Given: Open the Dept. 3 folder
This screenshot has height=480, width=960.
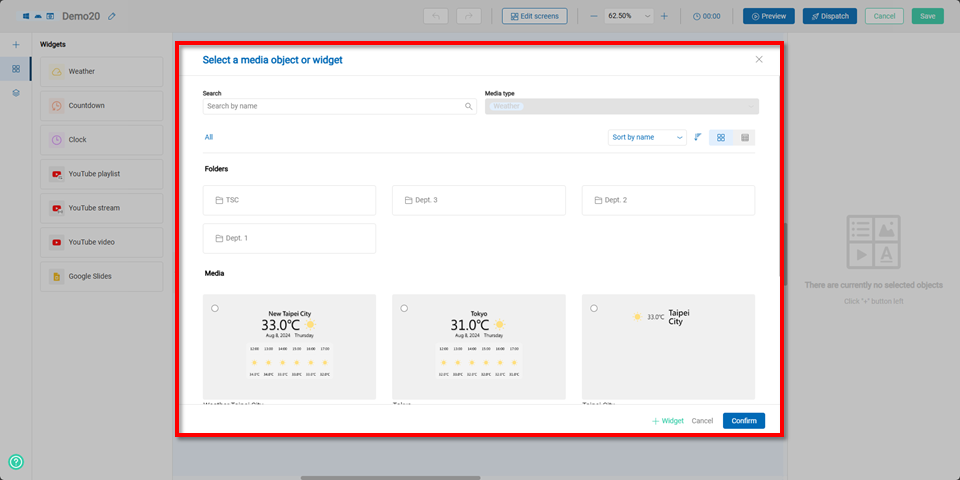Looking at the screenshot, I should click(478, 200).
